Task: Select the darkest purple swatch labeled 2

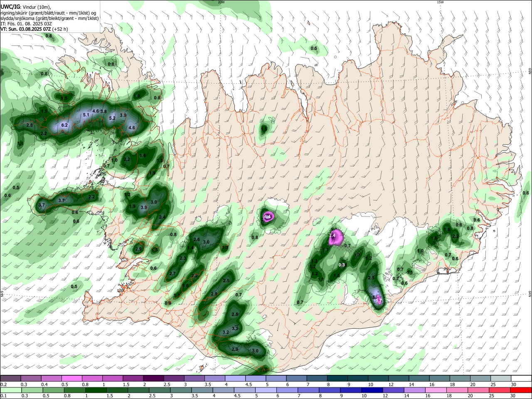Action: (153, 378)
